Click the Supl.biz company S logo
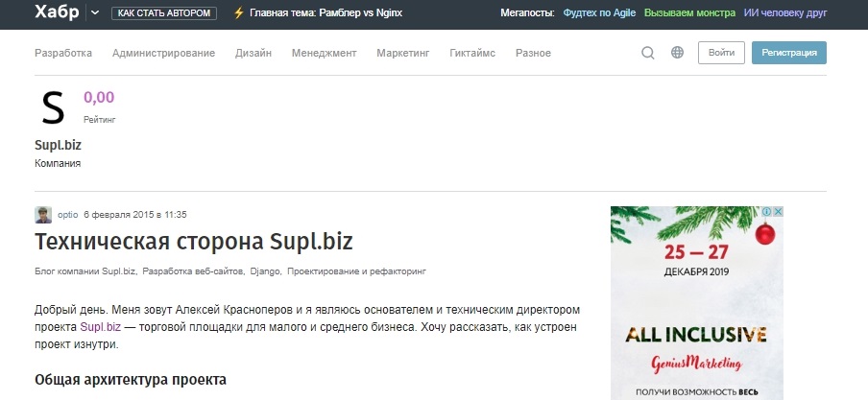 click(53, 107)
